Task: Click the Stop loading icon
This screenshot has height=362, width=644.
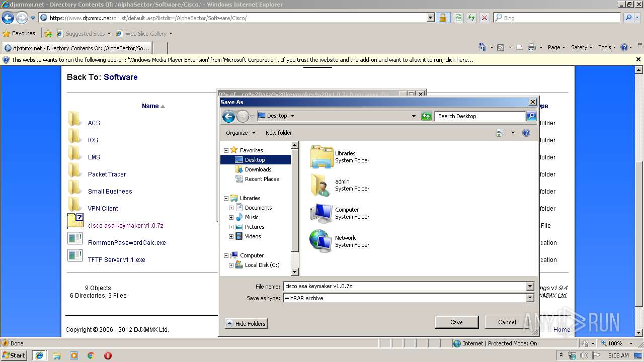Action: click(x=484, y=18)
